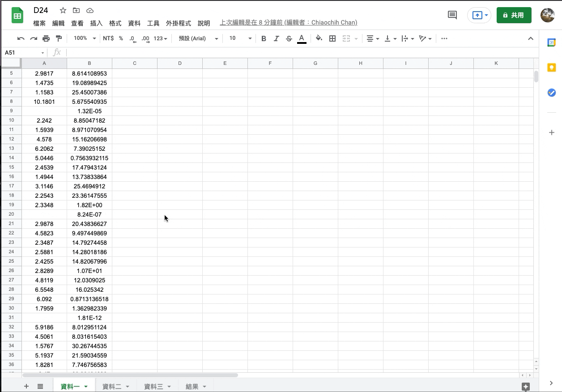
Task: Open 123 more formats dropdown
Action: click(160, 38)
